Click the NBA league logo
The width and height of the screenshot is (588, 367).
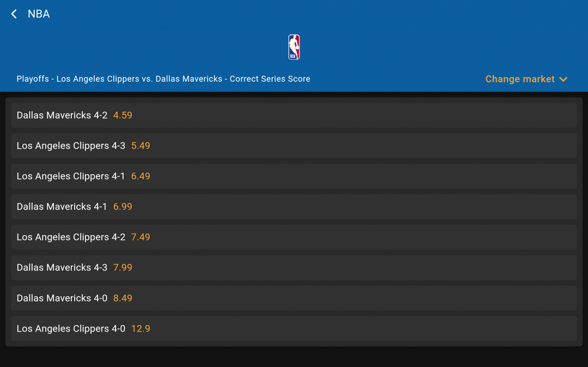(294, 47)
